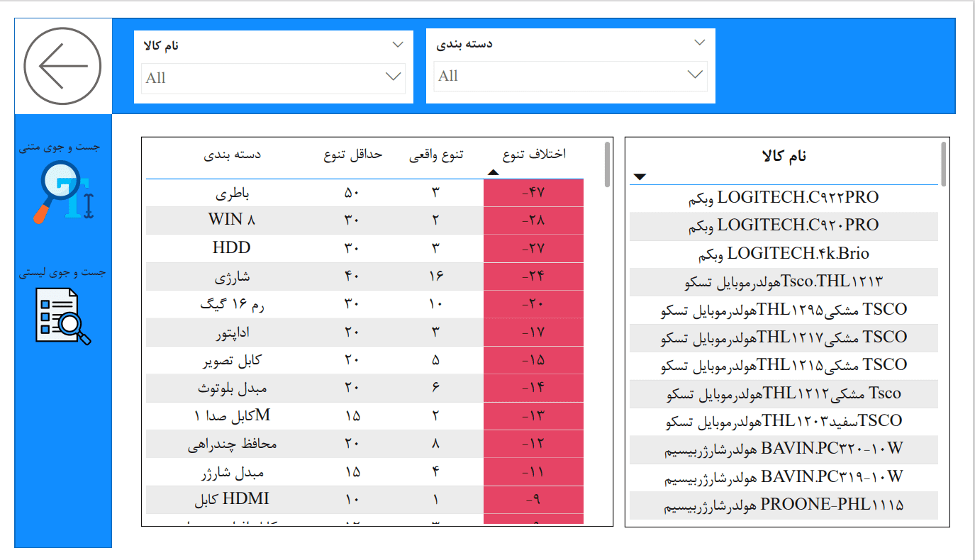Select BAVIN.PC۳۱۹-۱۰W wireless charger row

click(784, 477)
